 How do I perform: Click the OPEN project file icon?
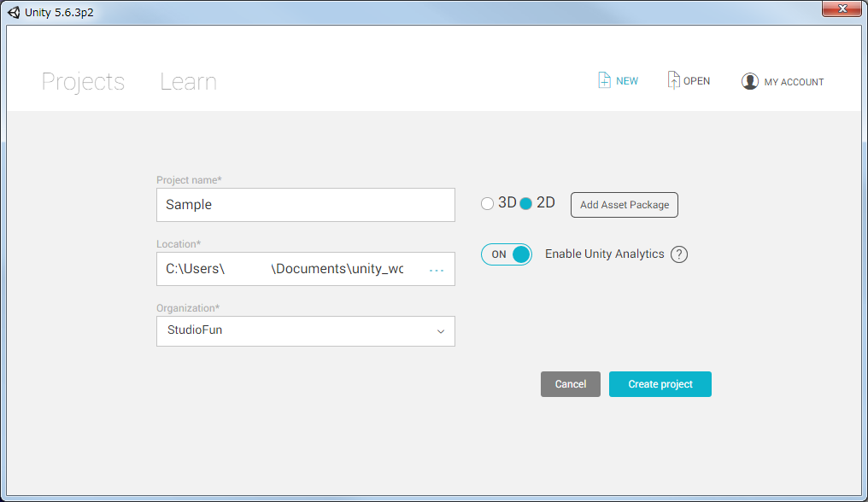click(x=672, y=80)
